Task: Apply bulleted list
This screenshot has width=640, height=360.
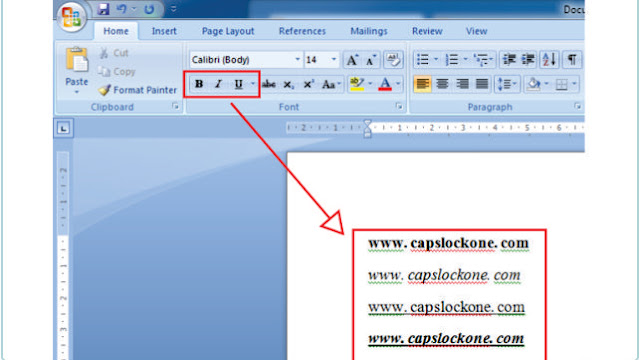Action: (x=422, y=60)
